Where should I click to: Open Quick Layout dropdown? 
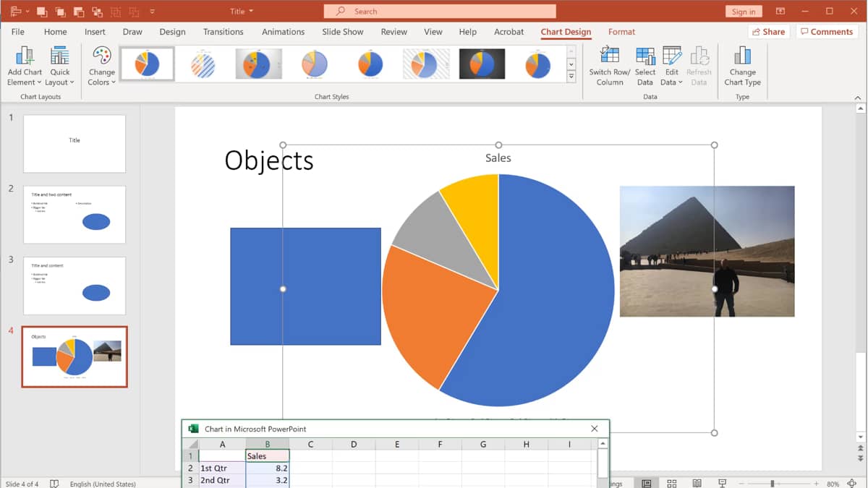60,66
